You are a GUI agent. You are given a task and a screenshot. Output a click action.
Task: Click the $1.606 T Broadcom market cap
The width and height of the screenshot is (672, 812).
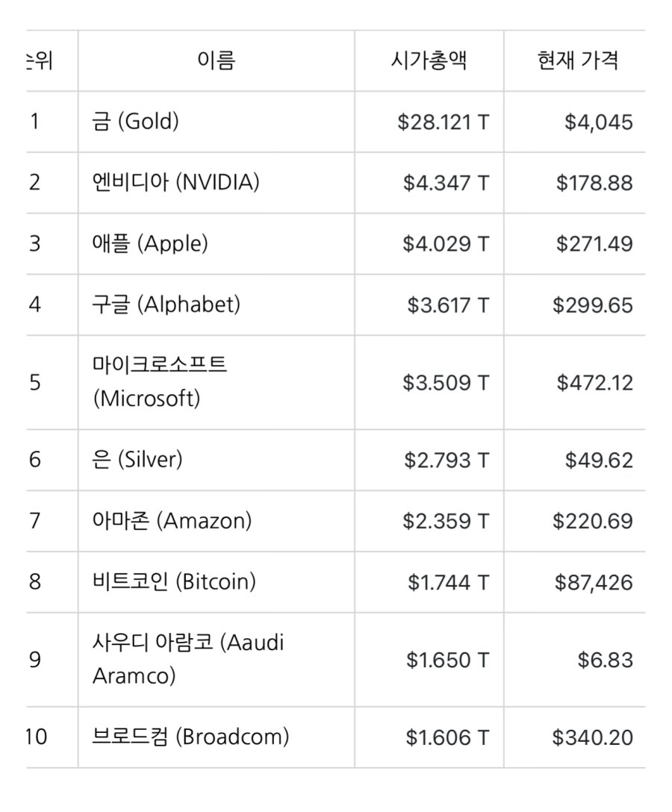(x=447, y=738)
